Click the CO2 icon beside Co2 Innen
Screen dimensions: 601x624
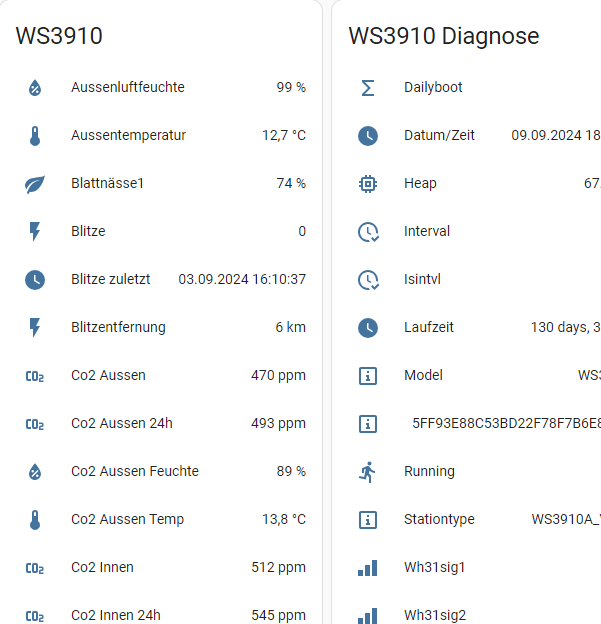(x=35, y=568)
